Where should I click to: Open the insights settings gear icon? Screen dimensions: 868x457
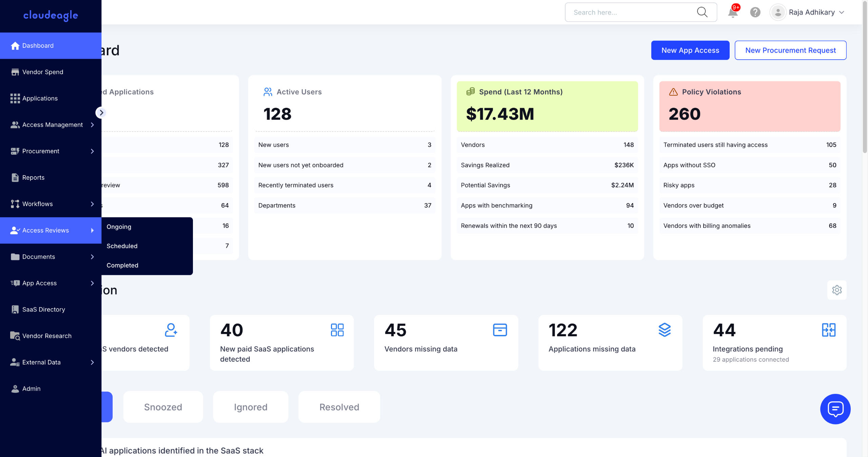point(837,290)
